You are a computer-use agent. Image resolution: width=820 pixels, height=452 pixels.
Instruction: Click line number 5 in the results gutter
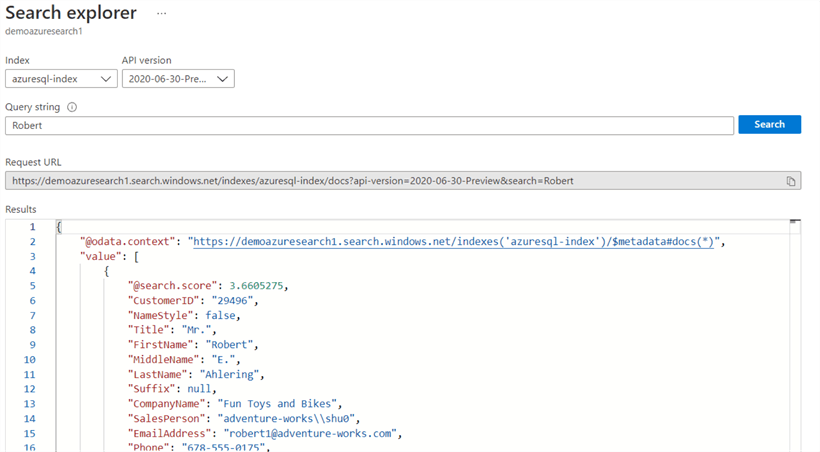coord(31,286)
